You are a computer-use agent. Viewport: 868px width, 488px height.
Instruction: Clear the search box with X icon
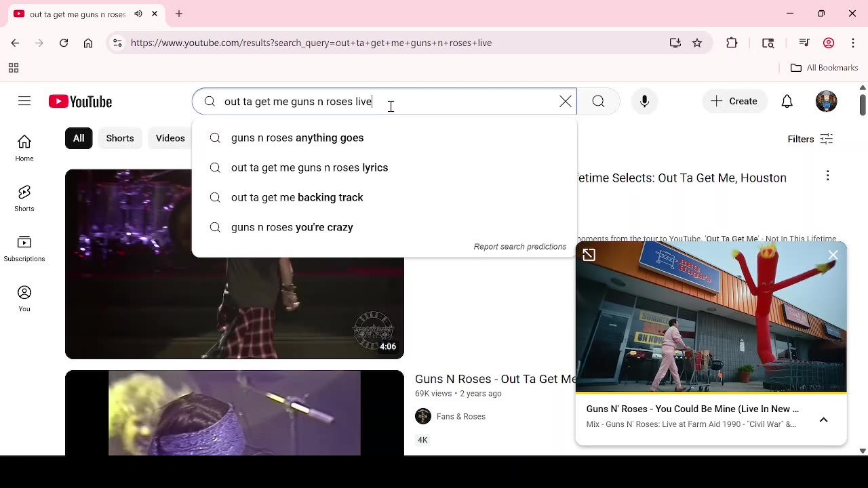pos(566,101)
